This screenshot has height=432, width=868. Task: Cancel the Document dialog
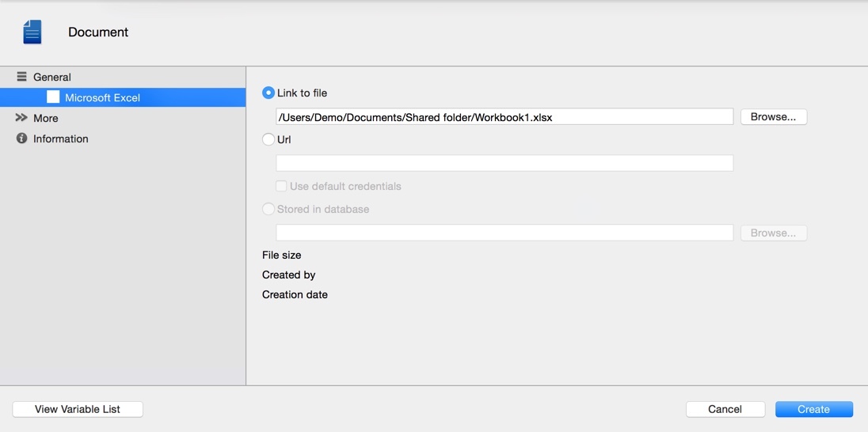725,409
